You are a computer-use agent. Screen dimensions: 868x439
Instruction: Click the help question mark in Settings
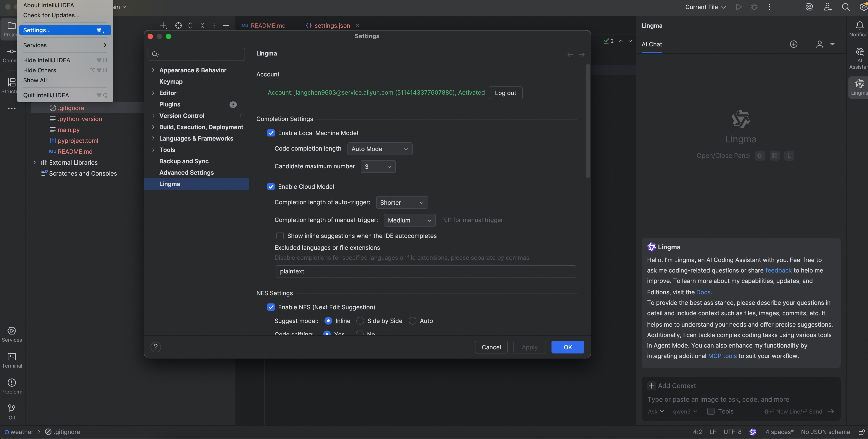pyautogui.click(x=155, y=347)
